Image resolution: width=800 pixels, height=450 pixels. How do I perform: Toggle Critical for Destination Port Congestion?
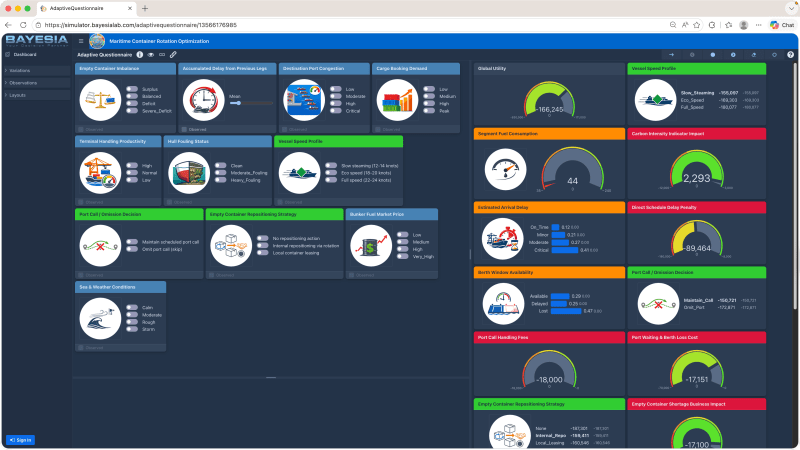(x=336, y=111)
